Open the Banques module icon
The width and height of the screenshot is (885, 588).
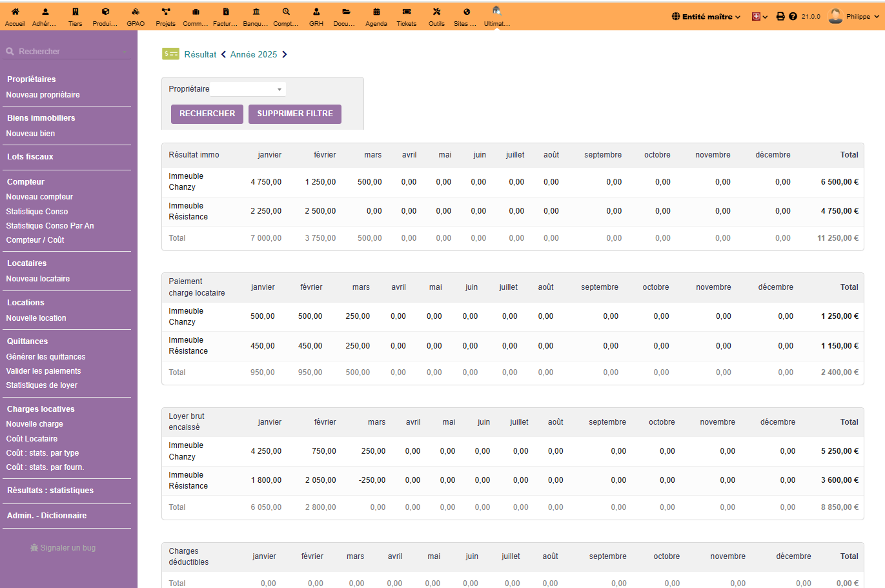(x=256, y=12)
